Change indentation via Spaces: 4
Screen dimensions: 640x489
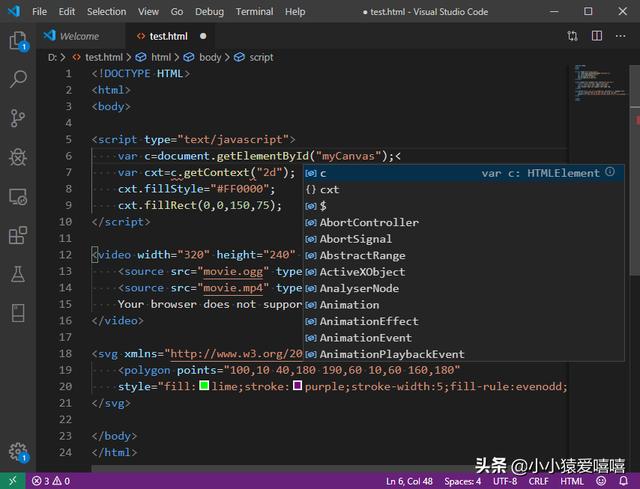(462, 481)
